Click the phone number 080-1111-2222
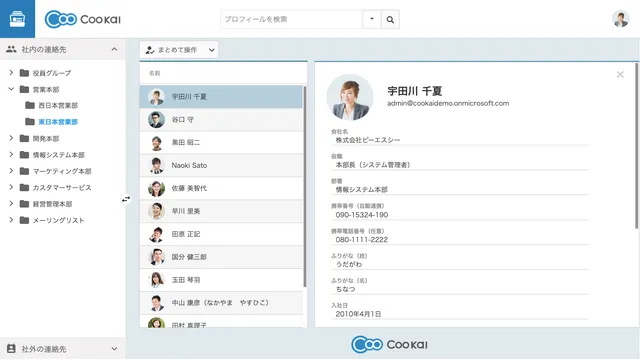 coord(362,240)
